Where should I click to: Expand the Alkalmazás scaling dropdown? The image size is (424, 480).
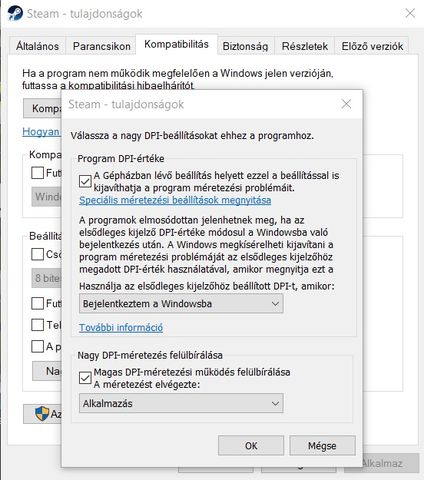181,403
